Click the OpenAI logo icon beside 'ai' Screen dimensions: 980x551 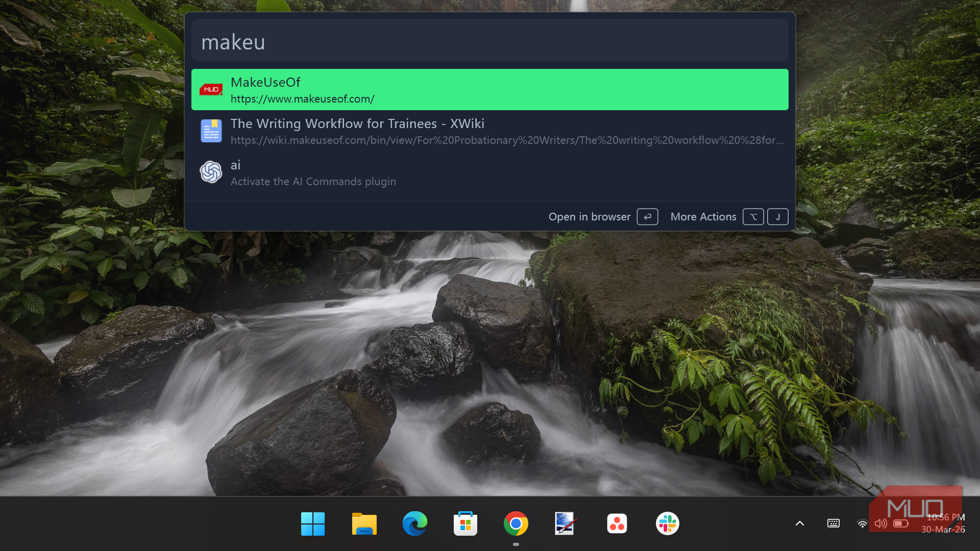[x=211, y=172]
